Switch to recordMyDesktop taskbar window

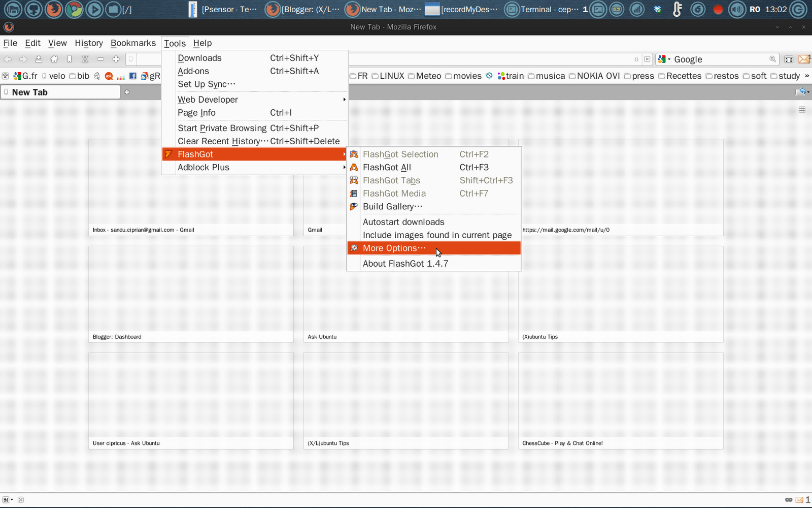point(461,9)
